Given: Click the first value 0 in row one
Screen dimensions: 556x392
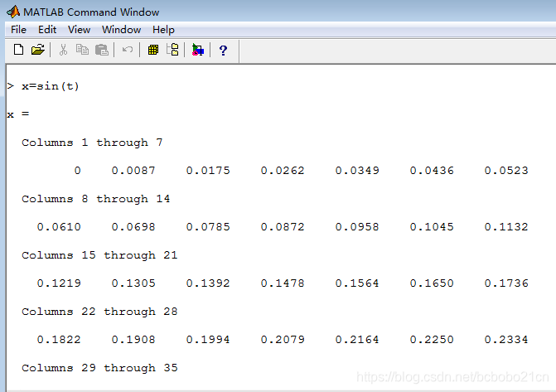Looking at the screenshot, I should pos(78,171).
